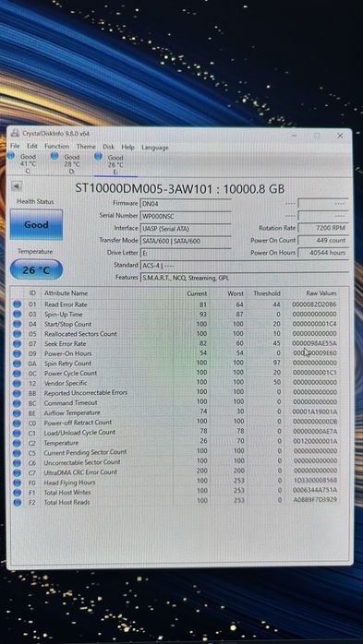Click raw value 1D3300008568
363x644 pixels.
coord(315,481)
